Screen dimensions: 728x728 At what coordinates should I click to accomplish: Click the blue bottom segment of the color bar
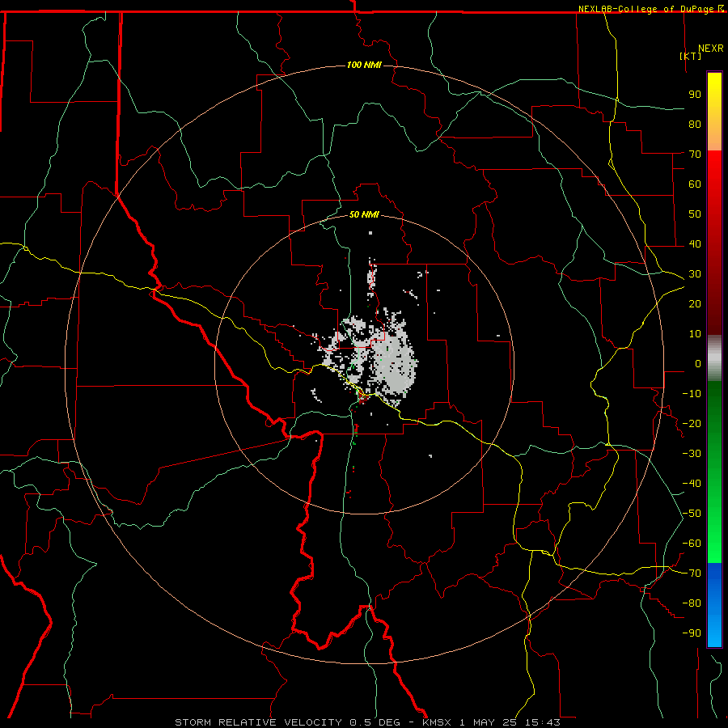click(714, 604)
